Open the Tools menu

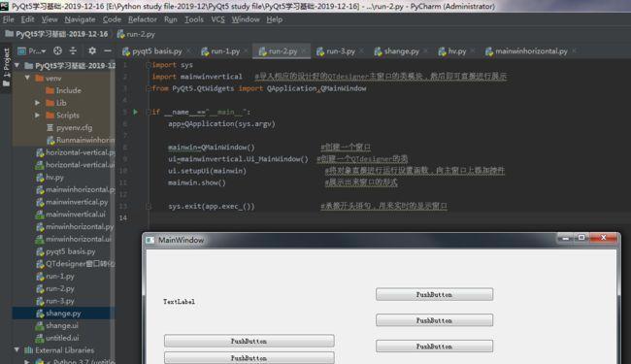[194, 19]
